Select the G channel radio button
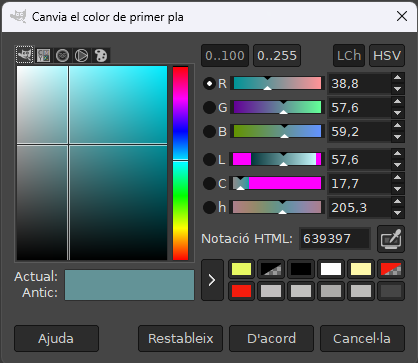Image resolution: width=418 pixels, height=363 pixels. click(x=209, y=107)
